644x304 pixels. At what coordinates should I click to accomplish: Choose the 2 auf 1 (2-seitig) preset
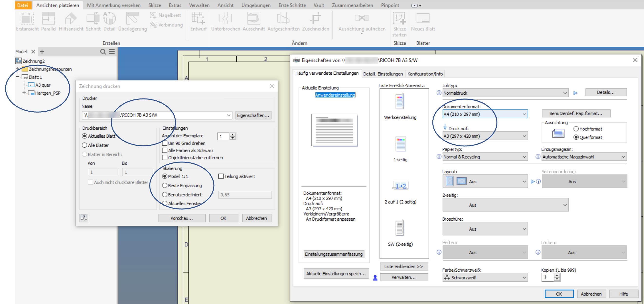[400, 186]
